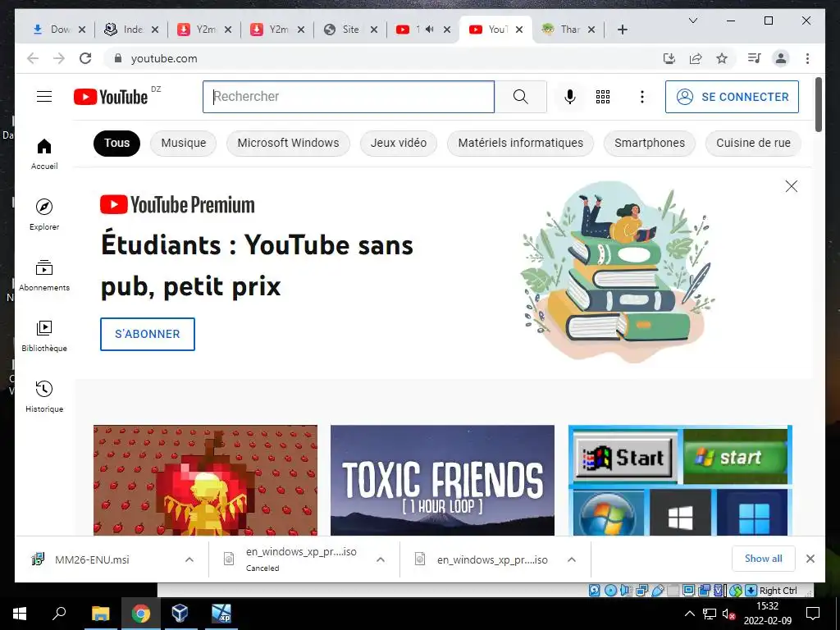Open the media controls icon in Chrome toolbar

(x=755, y=58)
